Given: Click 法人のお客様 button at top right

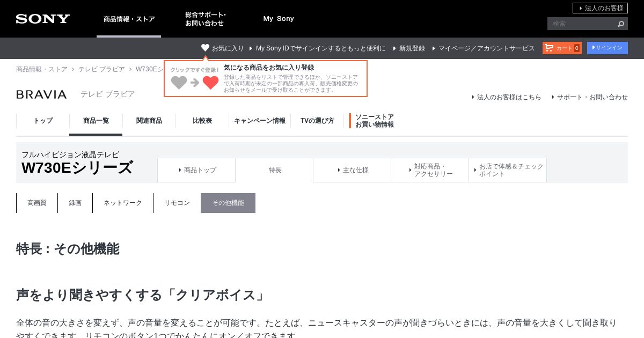Looking at the screenshot, I should click(x=600, y=8).
